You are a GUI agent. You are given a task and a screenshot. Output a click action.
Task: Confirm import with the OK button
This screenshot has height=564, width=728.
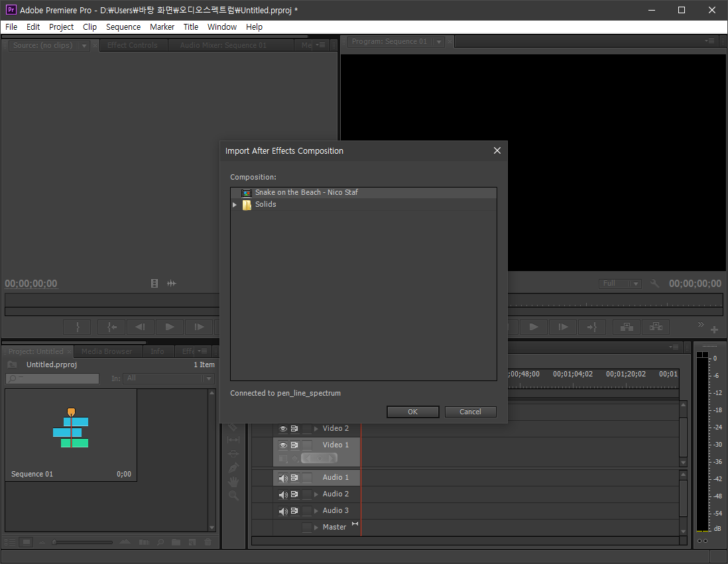pos(413,412)
